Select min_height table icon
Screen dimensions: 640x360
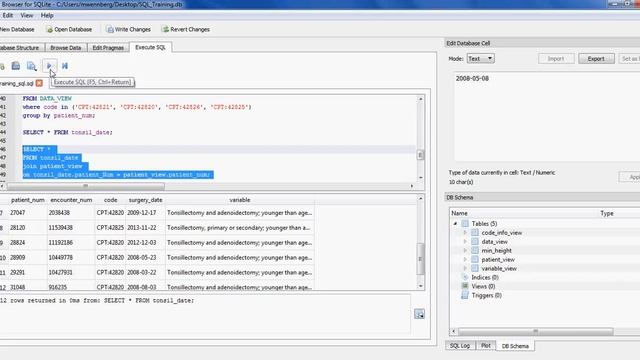coord(475,251)
